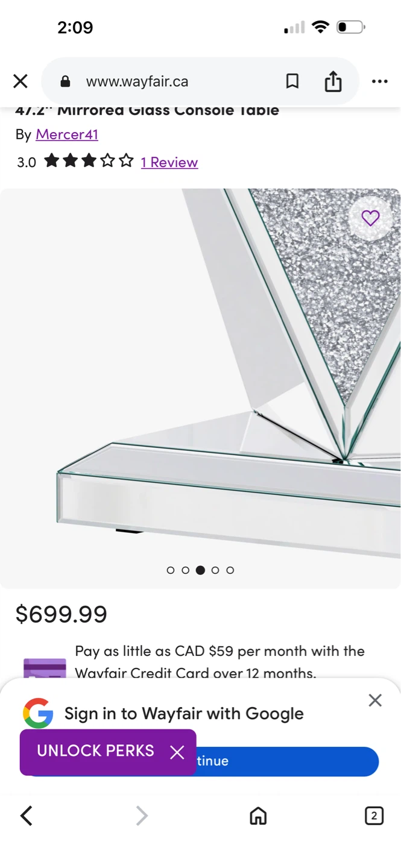401x868 pixels.
Task: Close the browser view with X icon
Action: (x=21, y=81)
